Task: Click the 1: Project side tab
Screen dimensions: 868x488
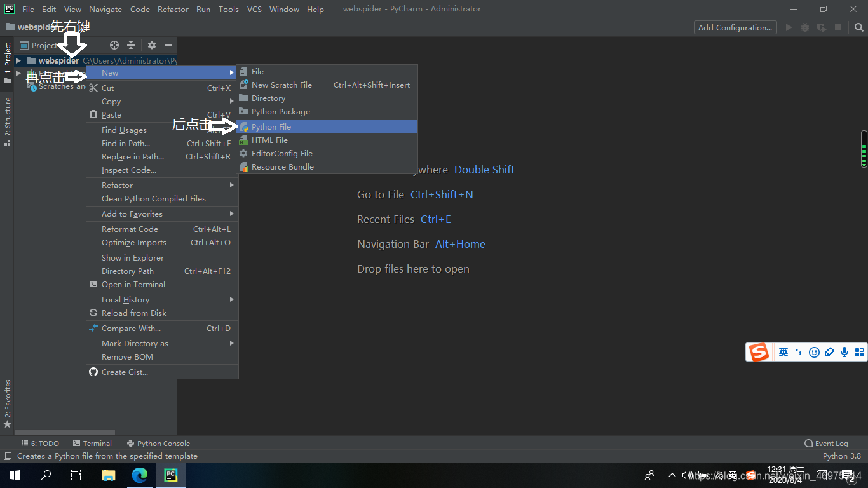Action: point(8,63)
